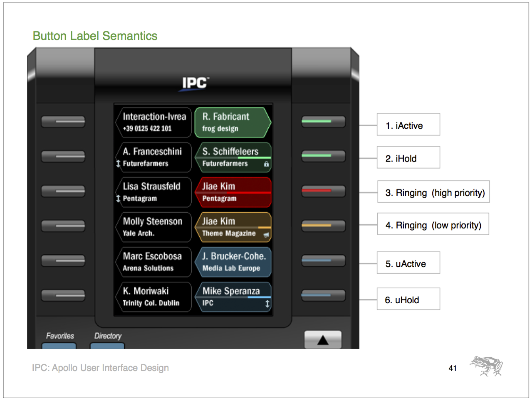Push the left hardware key beside Lisa Strausfeld
Image resolution: width=532 pixels, height=403 pixels.
coord(63,191)
